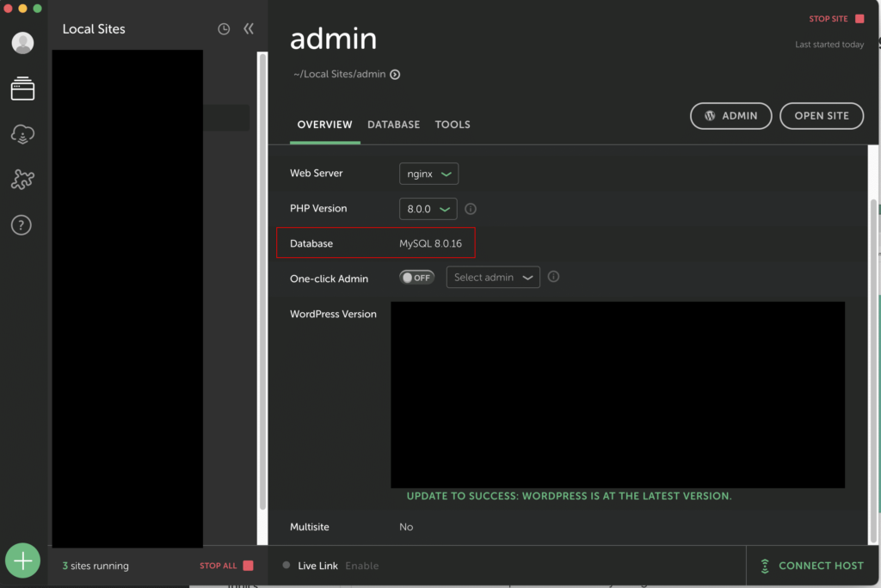Select the Local Sites sidebar icon
This screenshot has height=588, width=881.
[x=23, y=88]
